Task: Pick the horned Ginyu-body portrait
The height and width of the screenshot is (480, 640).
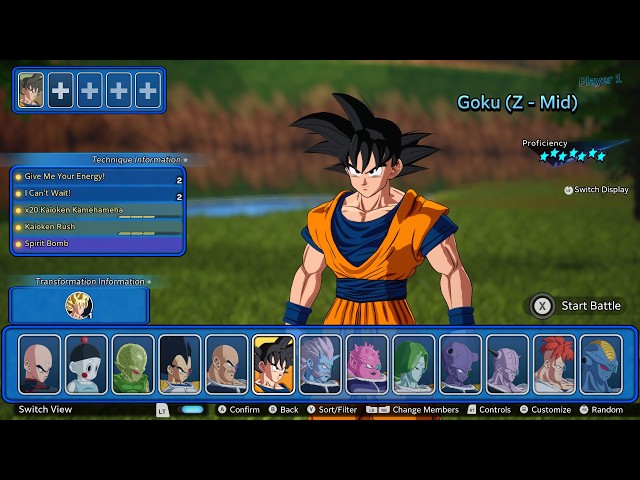Action: click(507, 364)
